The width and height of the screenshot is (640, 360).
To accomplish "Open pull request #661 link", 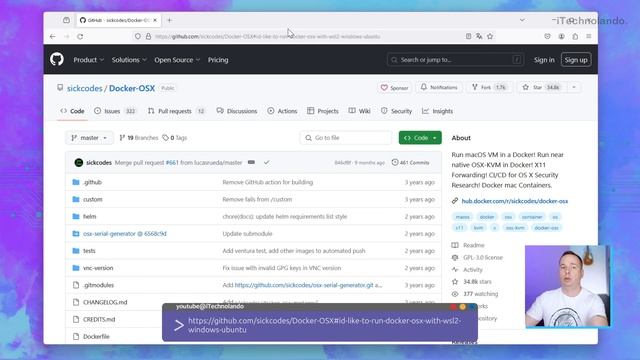I will point(172,162).
